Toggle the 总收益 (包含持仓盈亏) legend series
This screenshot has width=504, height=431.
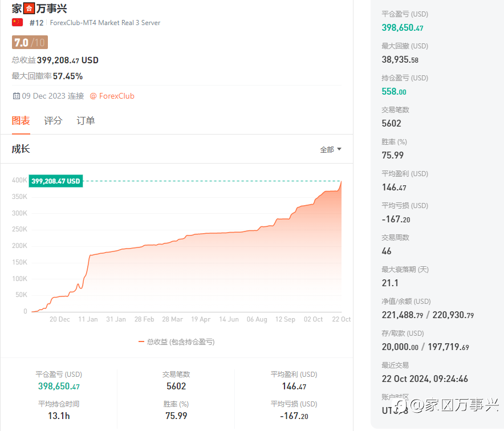point(176,341)
